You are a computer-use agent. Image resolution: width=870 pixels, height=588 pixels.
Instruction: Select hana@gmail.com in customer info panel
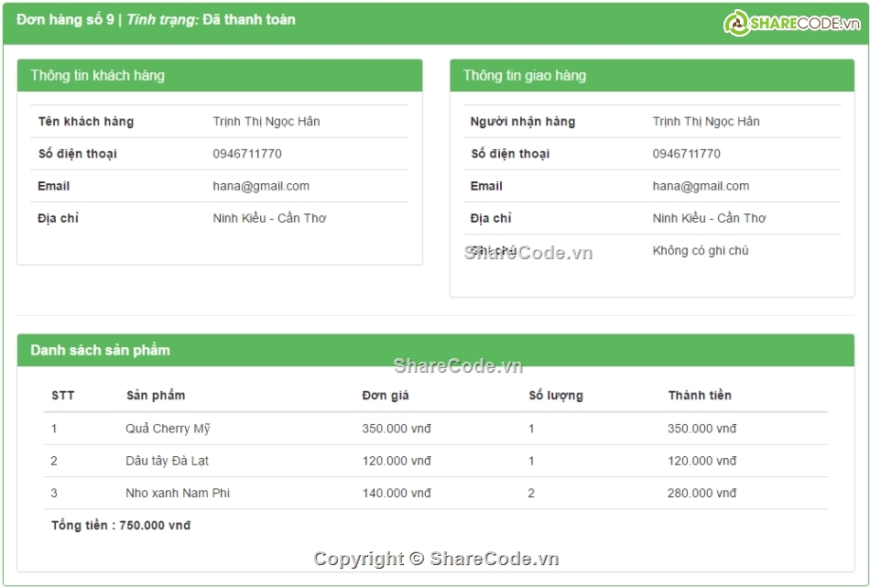(261, 186)
